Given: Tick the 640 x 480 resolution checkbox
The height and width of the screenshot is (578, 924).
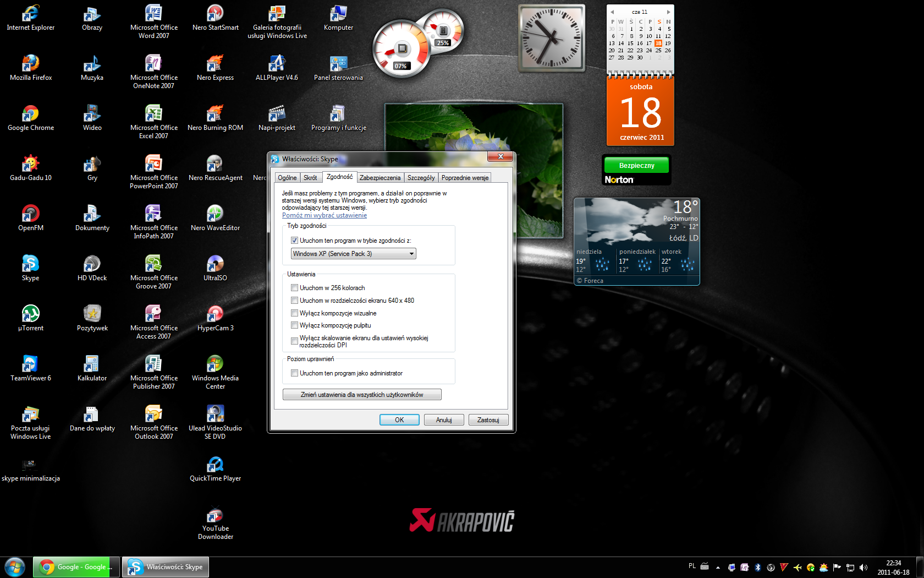Looking at the screenshot, I should pos(295,301).
